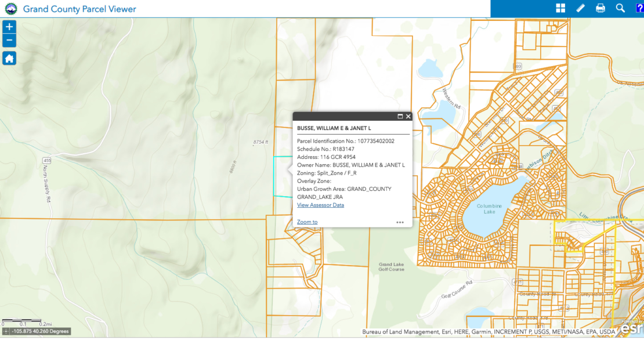
Task: Open the help panel question mark icon
Action: coord(639,8)
